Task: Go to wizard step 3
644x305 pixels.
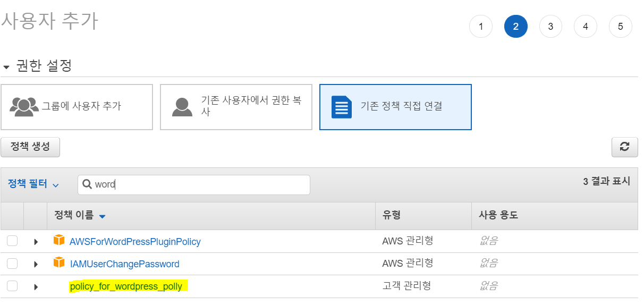Action: pyautogui.click(x=550, y=27)
